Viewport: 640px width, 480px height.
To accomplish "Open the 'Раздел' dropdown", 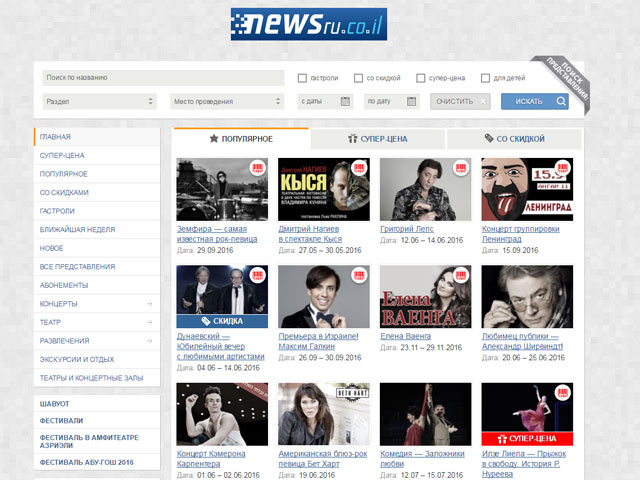I will click(99, 101).
